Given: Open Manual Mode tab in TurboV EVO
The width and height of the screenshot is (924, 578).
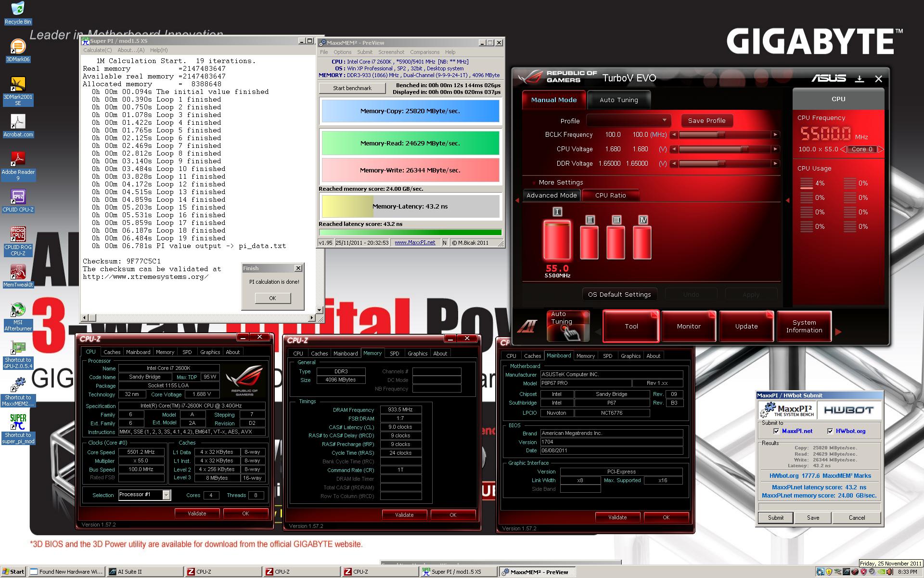Looking at the screenshot, I should point(554,100).
